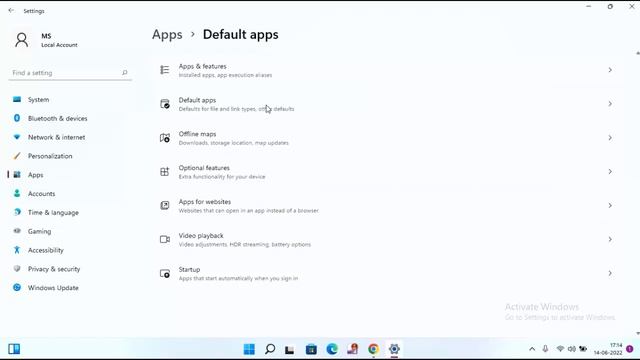Expand Video playback chevron
The image size is (640, 360).
610,239
